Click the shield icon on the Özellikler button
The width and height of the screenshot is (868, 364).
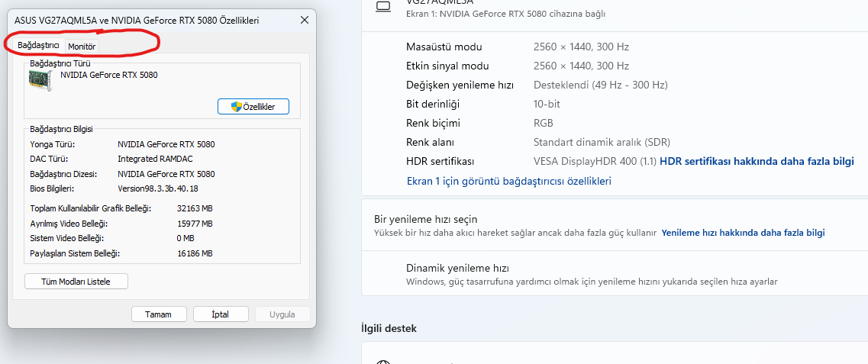237,107
